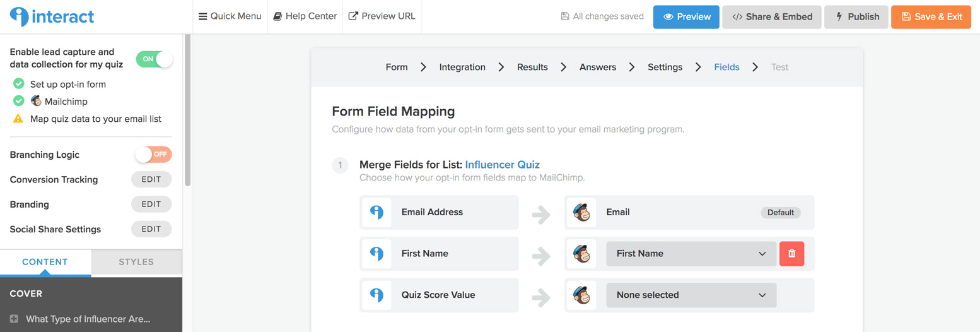Open the Influencer Quiz list link
Screen dimensions: 980x332
click(502, 165)
